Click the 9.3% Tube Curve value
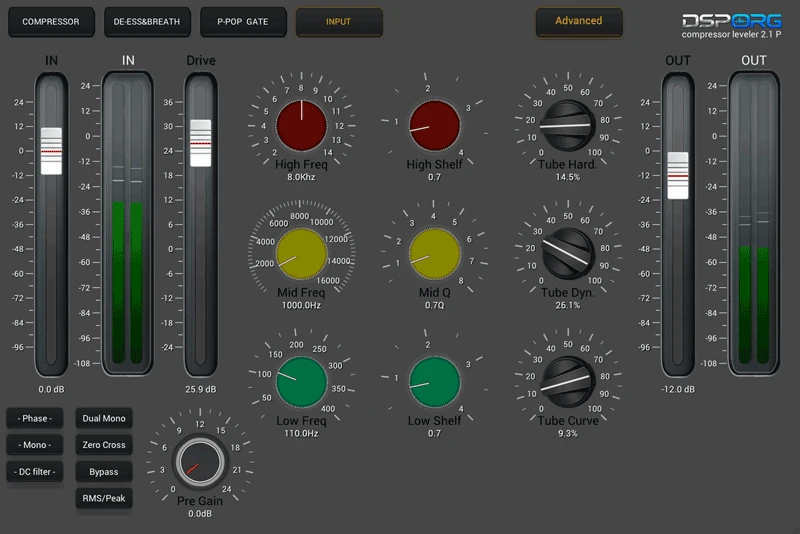The width and height of the screenshot is (800, 534). pyautogui.click(x=568, y=434)
